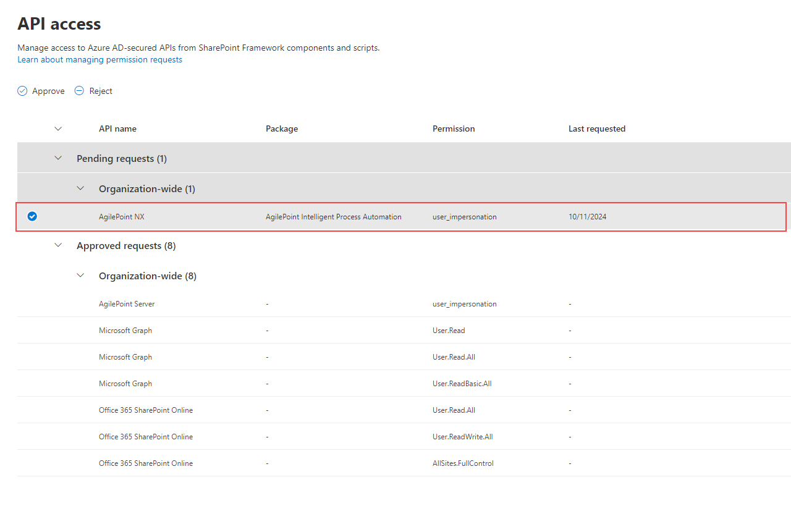
Task: Click Microsoft Graph's User.Read.All permission
Action: click(x=454, y=357)
